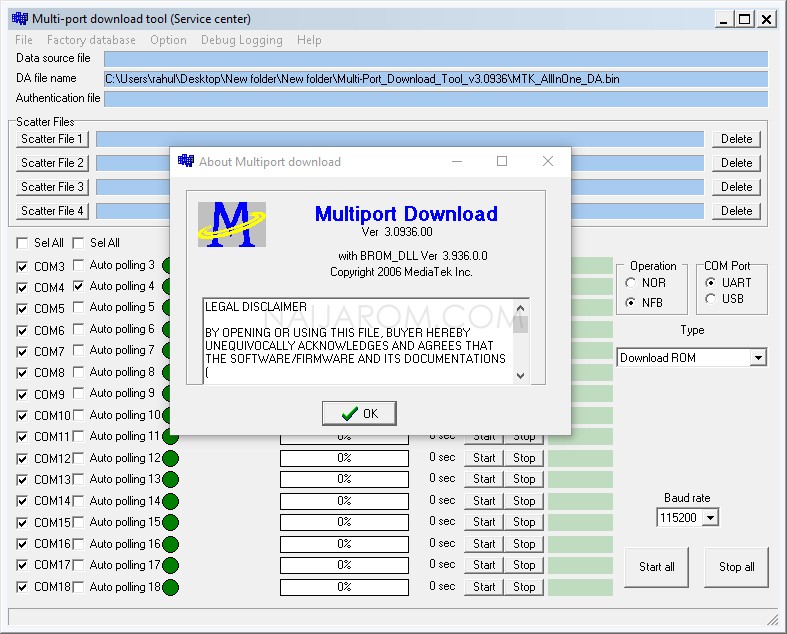Click the Data source file field
Image resolution: width=787 pixels, height=634 pixels.
click(x=436, y=59)
